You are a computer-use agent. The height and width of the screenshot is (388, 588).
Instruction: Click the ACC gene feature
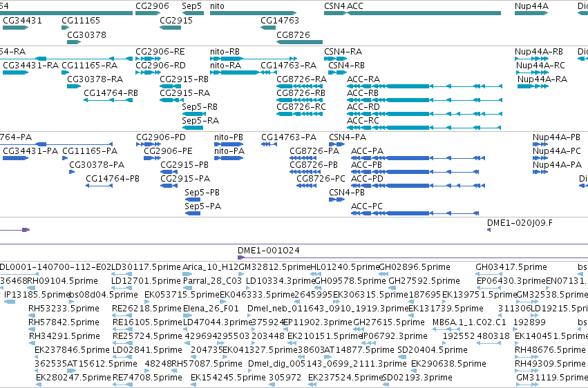(x=424, y=13)
